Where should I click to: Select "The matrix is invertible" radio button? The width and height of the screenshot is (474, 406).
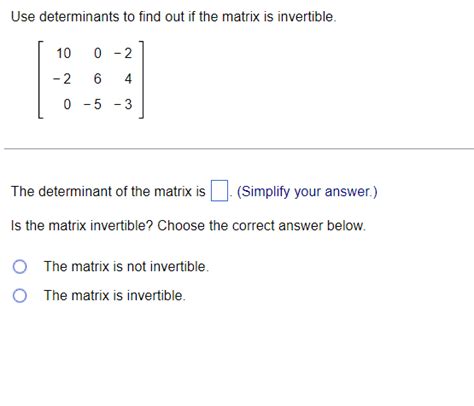(x=20, y=295)
